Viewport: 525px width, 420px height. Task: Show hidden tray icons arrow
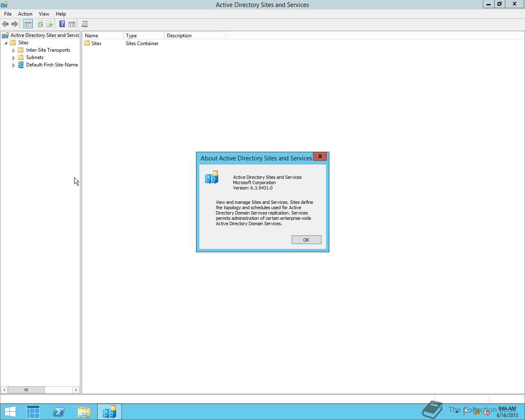click(457, 411)
